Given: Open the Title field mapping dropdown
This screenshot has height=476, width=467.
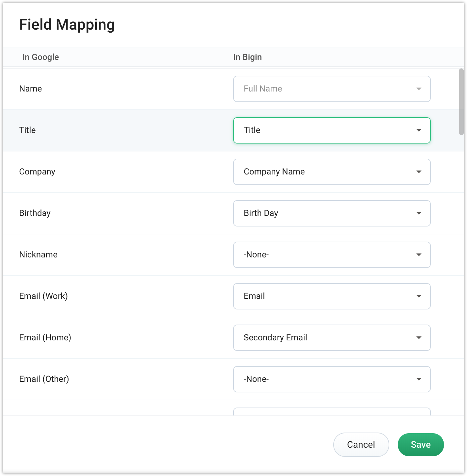Looking at the screenshot, I should (x=331, y=130).
